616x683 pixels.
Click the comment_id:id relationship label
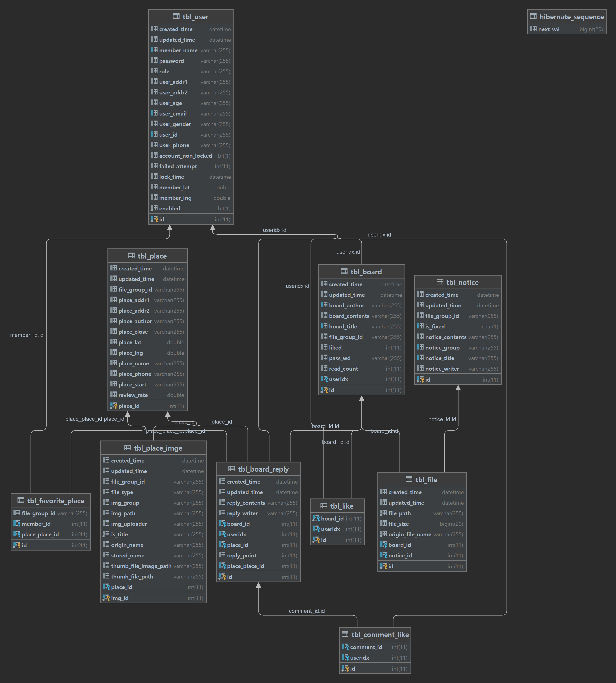click(307, 611)
